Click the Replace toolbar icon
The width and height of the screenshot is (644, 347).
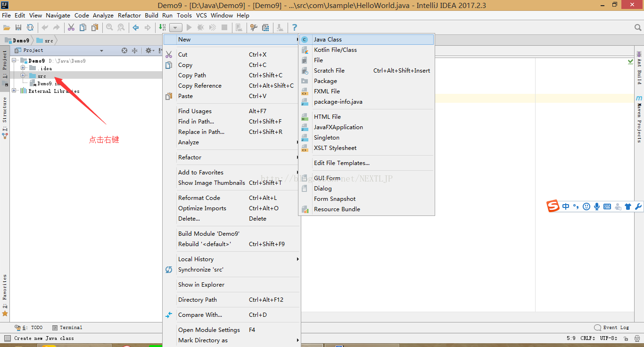121,27
